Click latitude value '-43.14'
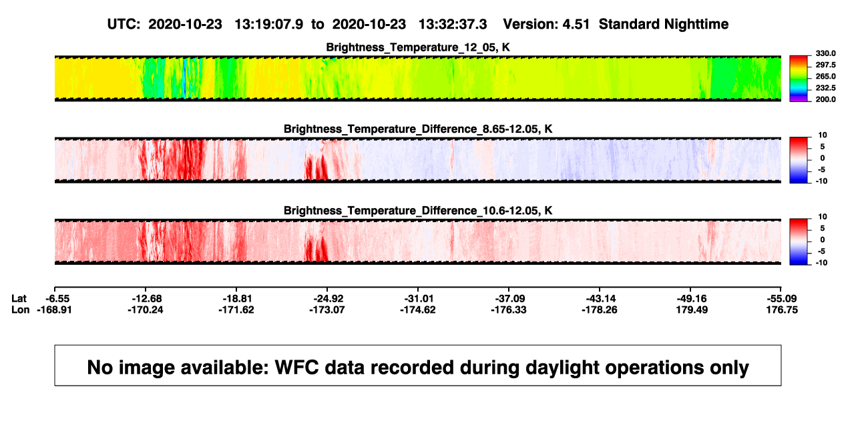This screenshot has height=445, width=868. point(602,298)
